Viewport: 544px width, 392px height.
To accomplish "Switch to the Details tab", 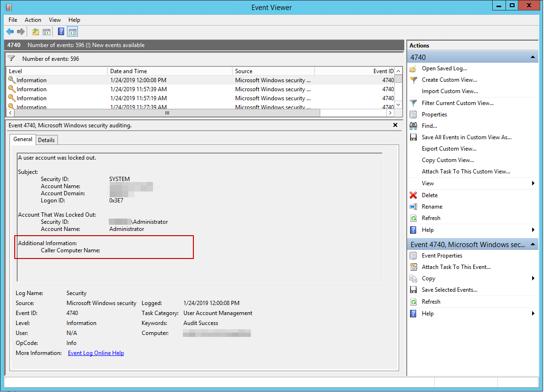I will (x=46, y=140).
